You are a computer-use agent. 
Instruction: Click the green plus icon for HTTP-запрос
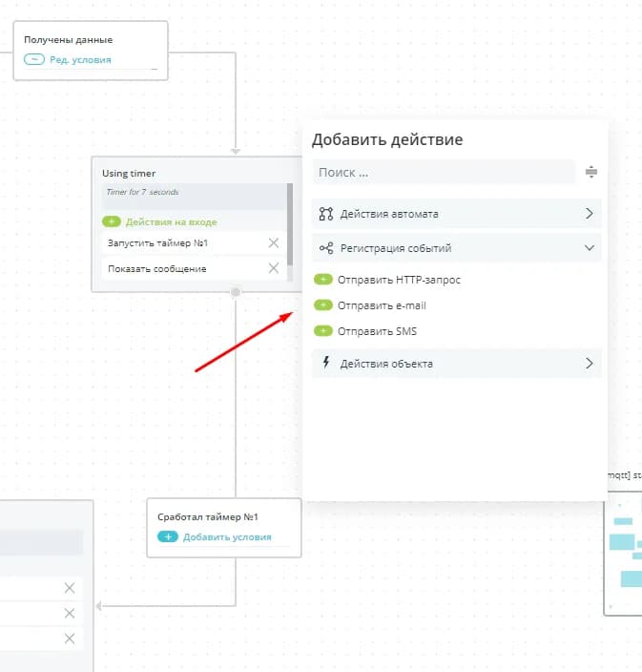[x=322, y=281]
